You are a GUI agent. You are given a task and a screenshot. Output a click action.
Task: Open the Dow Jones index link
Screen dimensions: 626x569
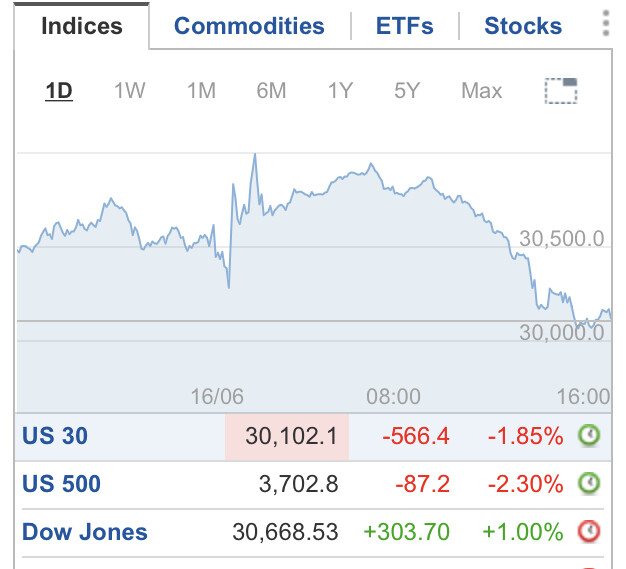[85, 532]
